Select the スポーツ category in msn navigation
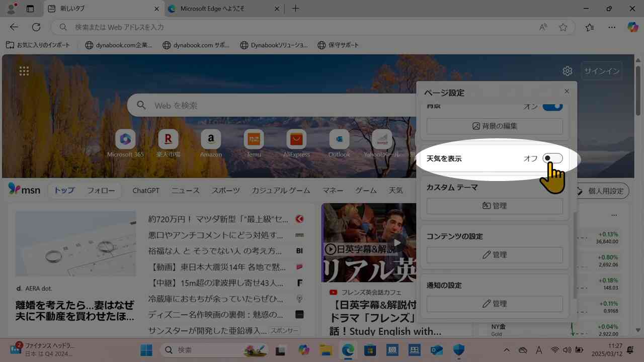 225,191
